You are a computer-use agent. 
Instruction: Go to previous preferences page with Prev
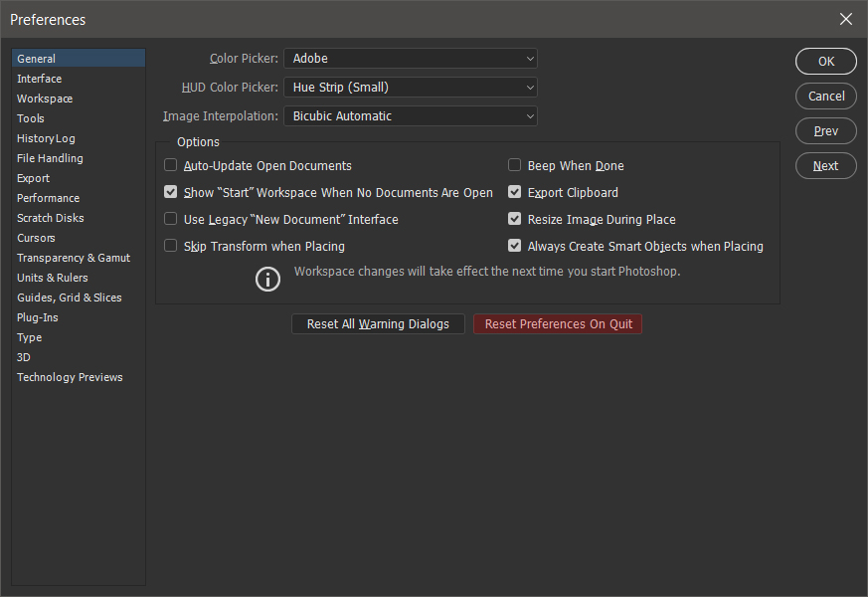pyautogui.click(x=826, y=131)
